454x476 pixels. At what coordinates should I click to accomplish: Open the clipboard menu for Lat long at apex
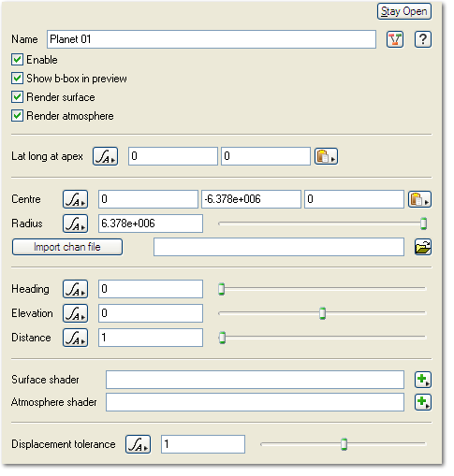(326, 156)
